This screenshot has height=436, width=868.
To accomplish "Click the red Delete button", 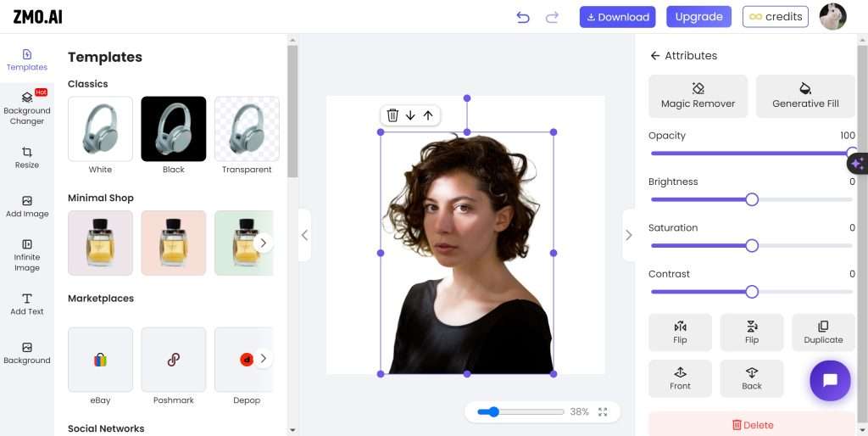I will point(752,424).
